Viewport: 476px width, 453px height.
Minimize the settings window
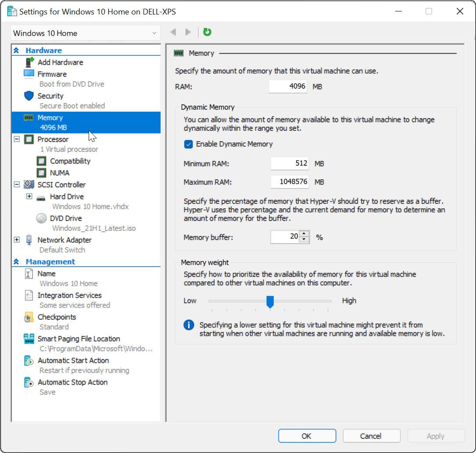click(x=398, y=11)
